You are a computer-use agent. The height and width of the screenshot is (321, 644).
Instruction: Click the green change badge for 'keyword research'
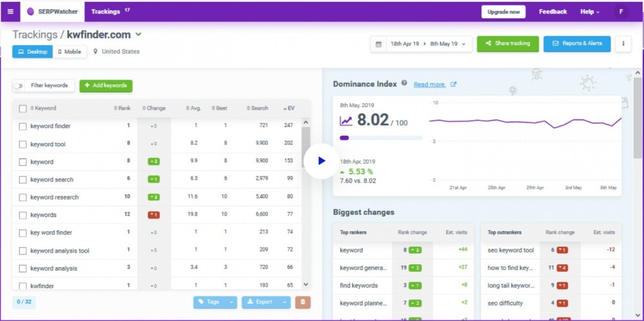[154, 197]
